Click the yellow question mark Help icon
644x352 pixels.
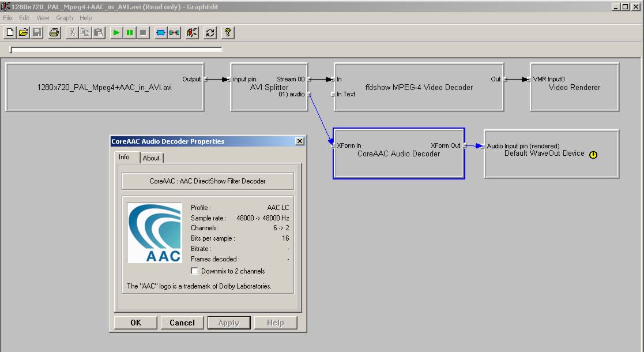(227, 33)
